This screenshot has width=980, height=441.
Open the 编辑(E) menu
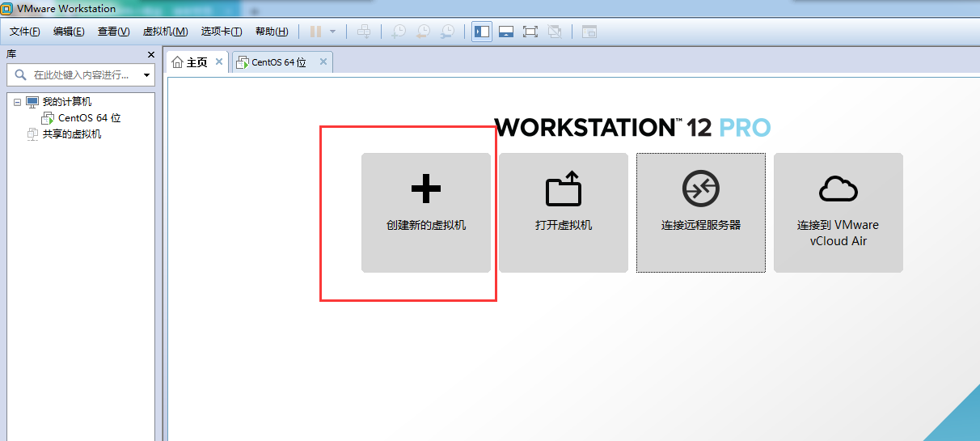tap(69, 32)
